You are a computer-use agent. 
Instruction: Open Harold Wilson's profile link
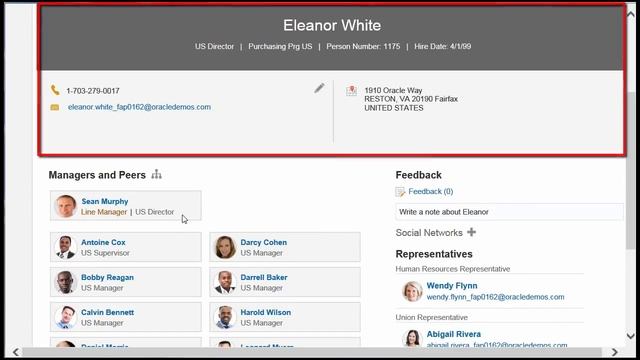(x=265, y=312)
